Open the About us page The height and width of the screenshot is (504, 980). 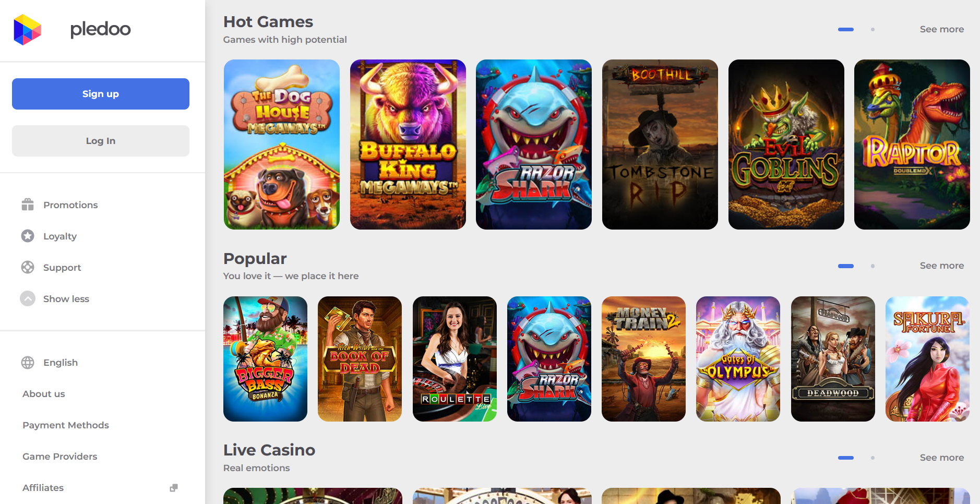pyautogui.click(x=44, y=394)
